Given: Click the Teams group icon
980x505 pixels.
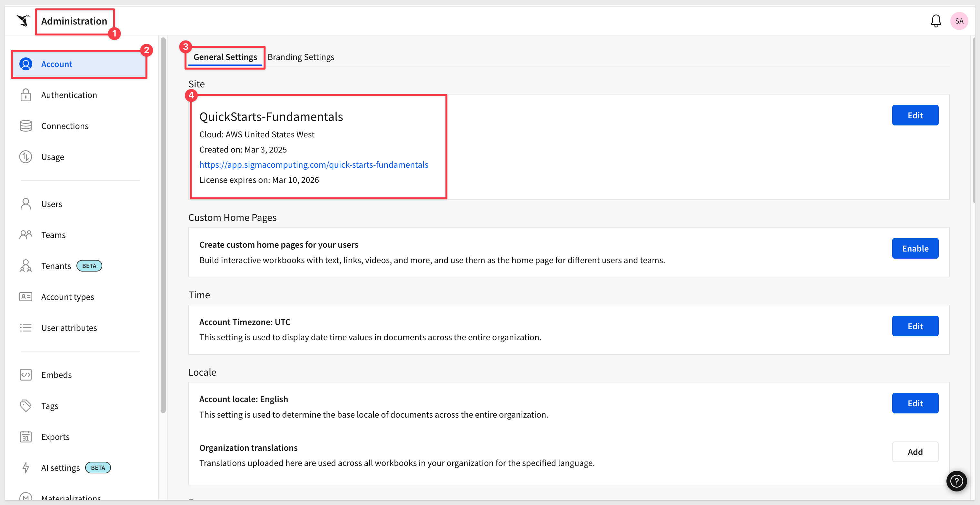Looking at the screenshot, I should (25, 235).
